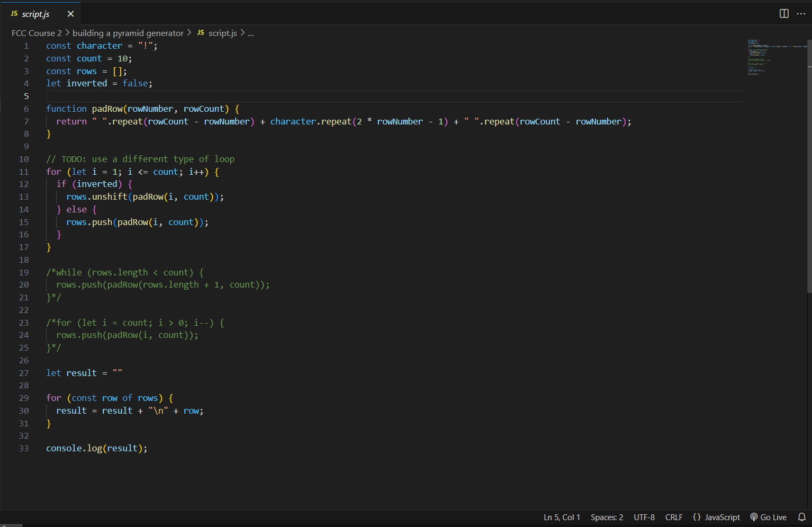812x527 pixels.
Task: Click the JS file icon in breadcrumb
Action: pos(201,33)
